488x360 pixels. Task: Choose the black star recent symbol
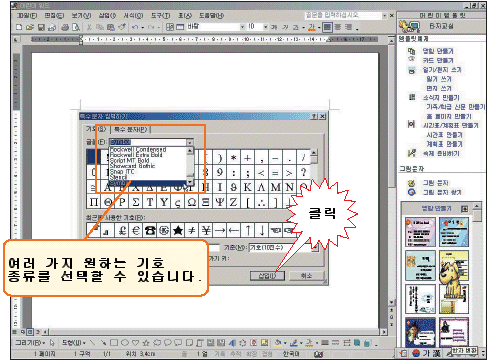click(x=178, y=230)
